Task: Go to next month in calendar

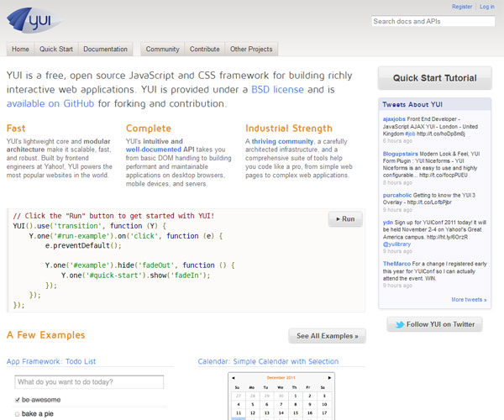Action: pos(329,378)
